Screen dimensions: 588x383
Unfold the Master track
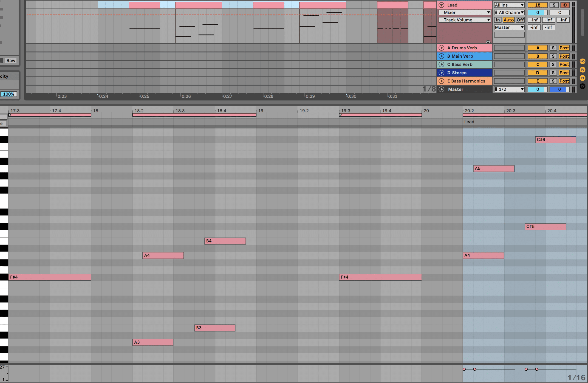pyautogui.click(x=441, y=89)
